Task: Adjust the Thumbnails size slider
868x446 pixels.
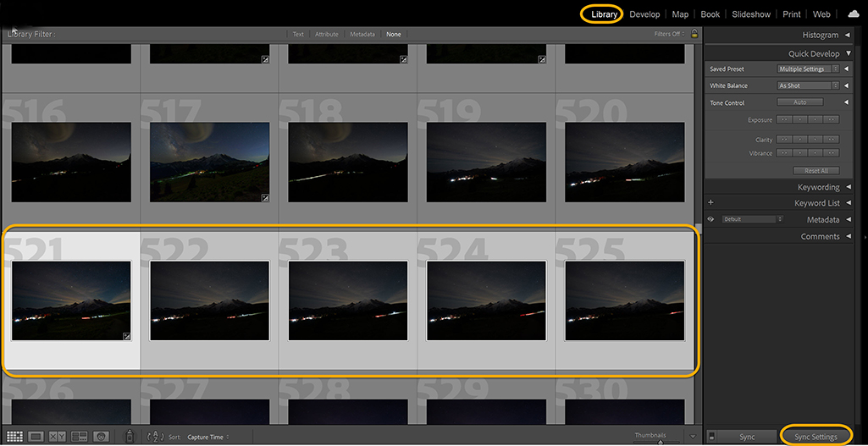Action: click(x=660, y=442)
